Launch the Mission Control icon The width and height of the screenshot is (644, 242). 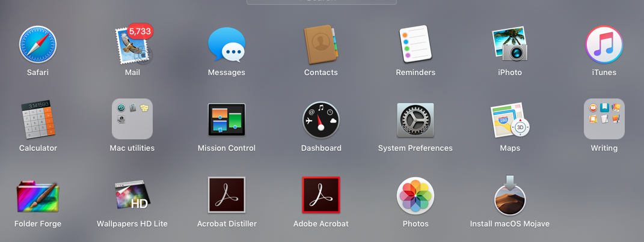tap(227, 119)
